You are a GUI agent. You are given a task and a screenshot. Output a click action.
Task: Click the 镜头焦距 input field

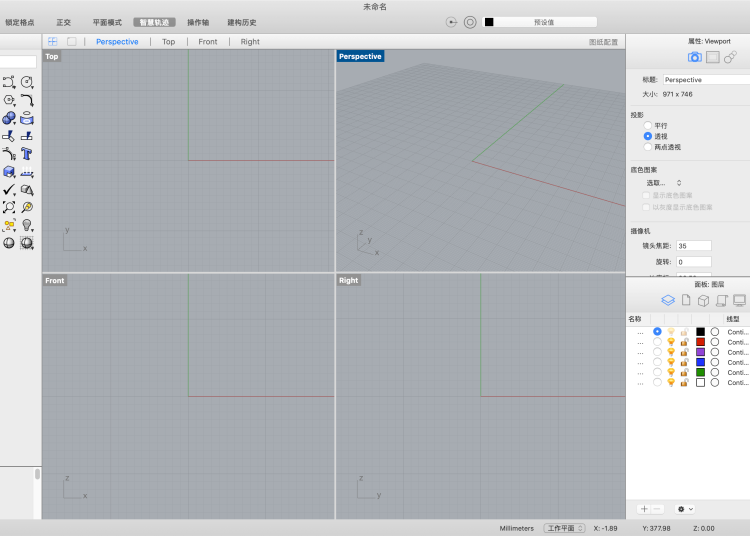[694, 245]
